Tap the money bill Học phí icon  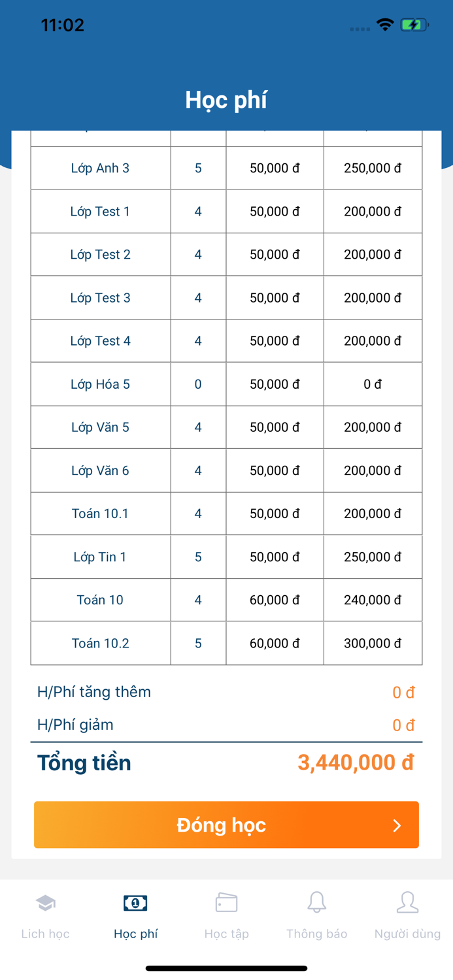coord(135,903)
